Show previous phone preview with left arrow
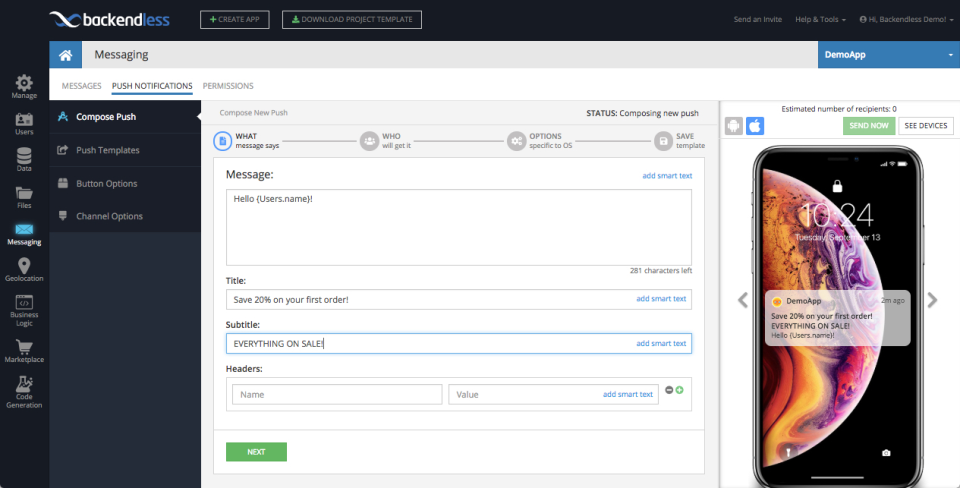 (x=743, y=300)
